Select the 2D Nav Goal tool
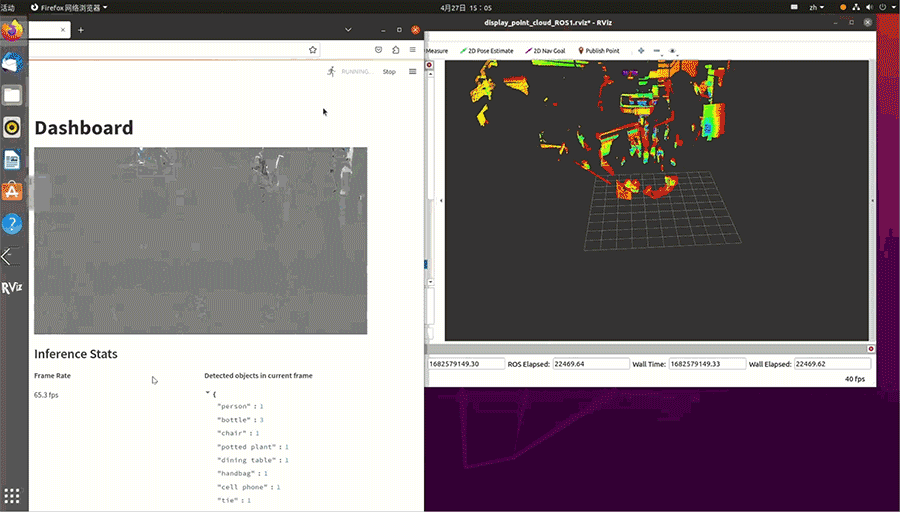This screenshot has width=900, height=512. point(545,50)
